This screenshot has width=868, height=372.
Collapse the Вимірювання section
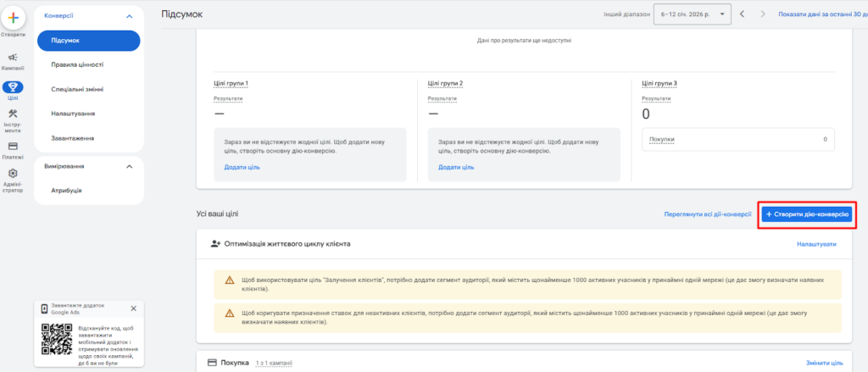tap(129, 167)
